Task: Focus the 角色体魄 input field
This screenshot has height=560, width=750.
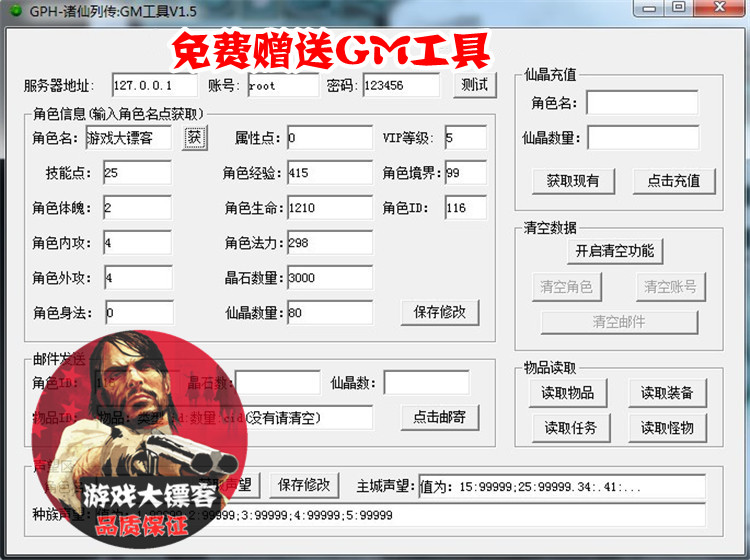Action: tap(137, 208)
